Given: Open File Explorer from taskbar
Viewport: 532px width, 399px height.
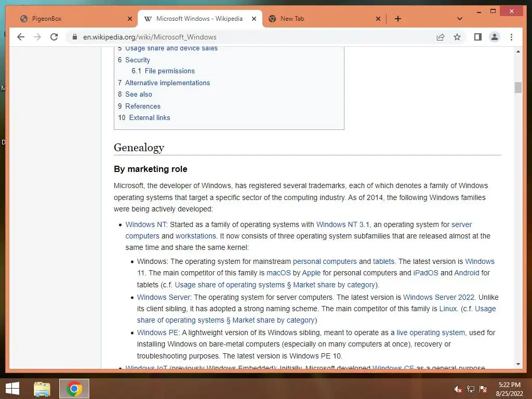Looking at the screenshot, I should (42, 389).
